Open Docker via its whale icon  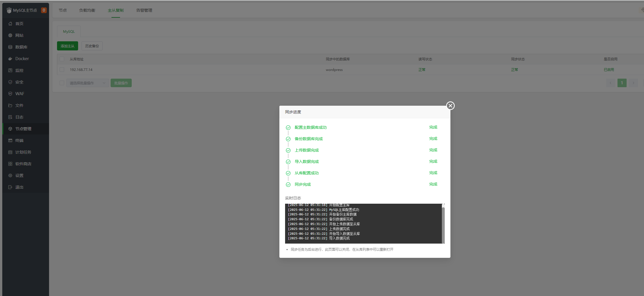click(10, 59)
